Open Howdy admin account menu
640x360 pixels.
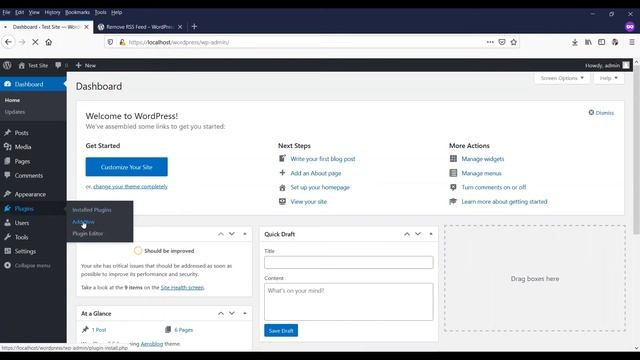point(607,65)
